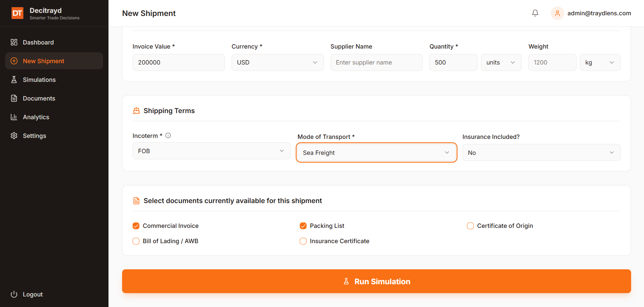Click the Bill of Lading / AWB label

(x=170, y=241)
